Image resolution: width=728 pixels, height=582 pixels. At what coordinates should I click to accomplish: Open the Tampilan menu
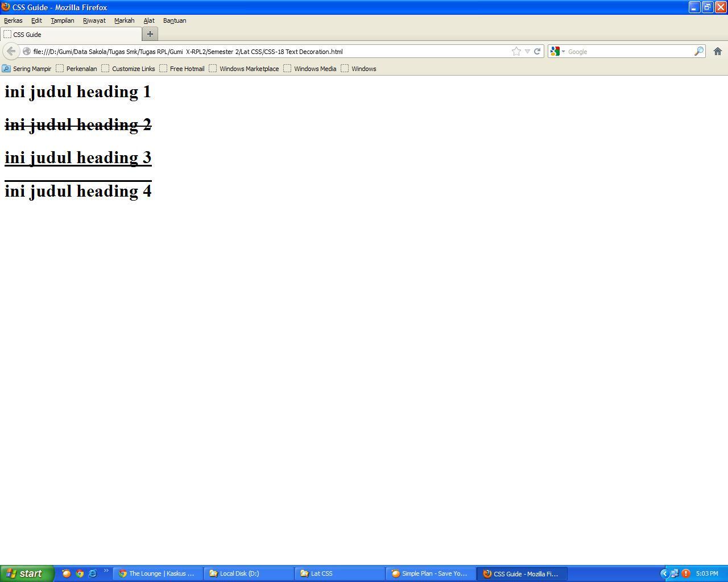[62, 20]
